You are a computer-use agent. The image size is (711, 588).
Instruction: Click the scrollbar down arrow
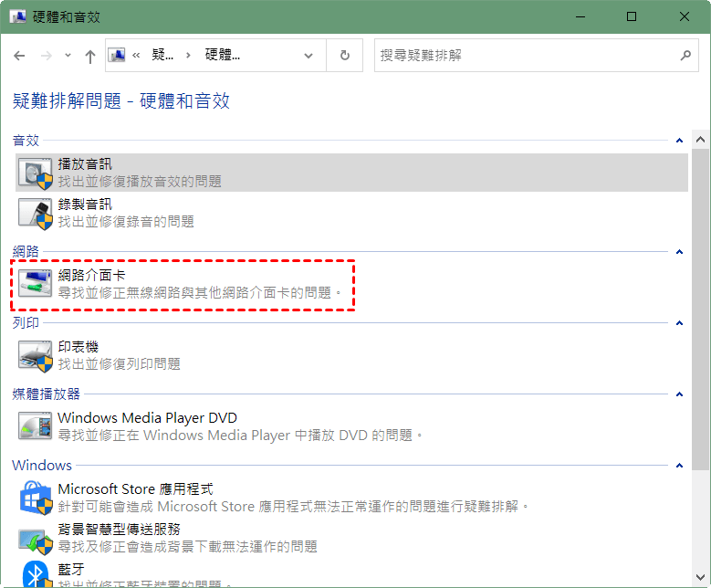click(x=700, y=577)
